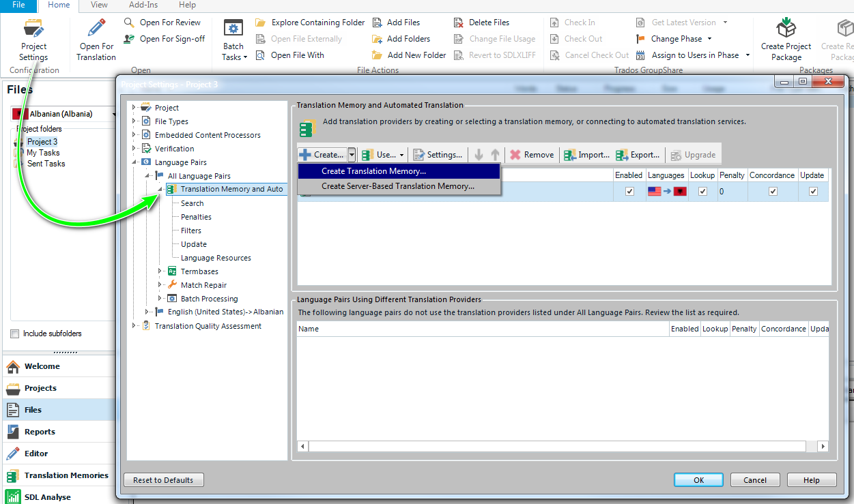Toggle the Concordance checkbox in the provider row
This screenshot has width=854, height=504.
(773, 192)
